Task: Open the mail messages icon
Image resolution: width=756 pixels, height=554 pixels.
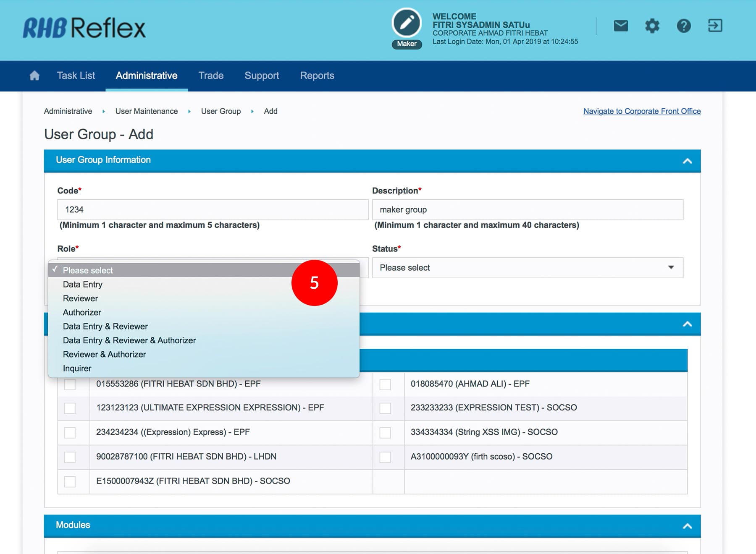Action: (620, 26)
